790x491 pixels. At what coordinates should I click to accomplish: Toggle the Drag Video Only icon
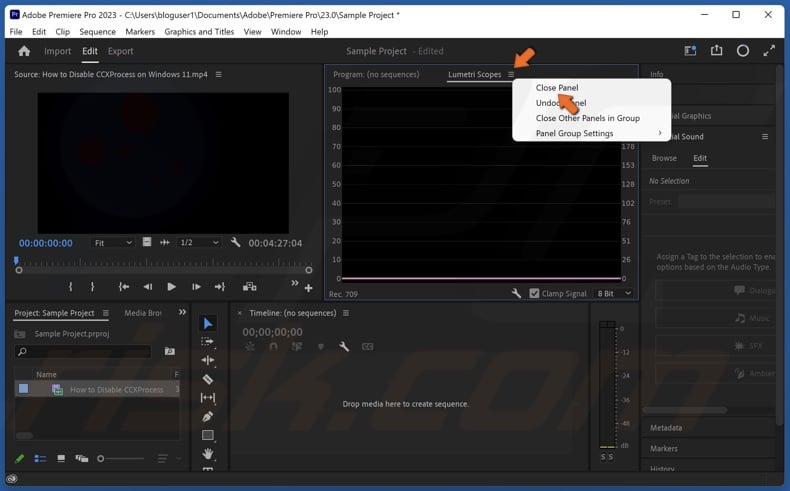[x=146, y=242]
